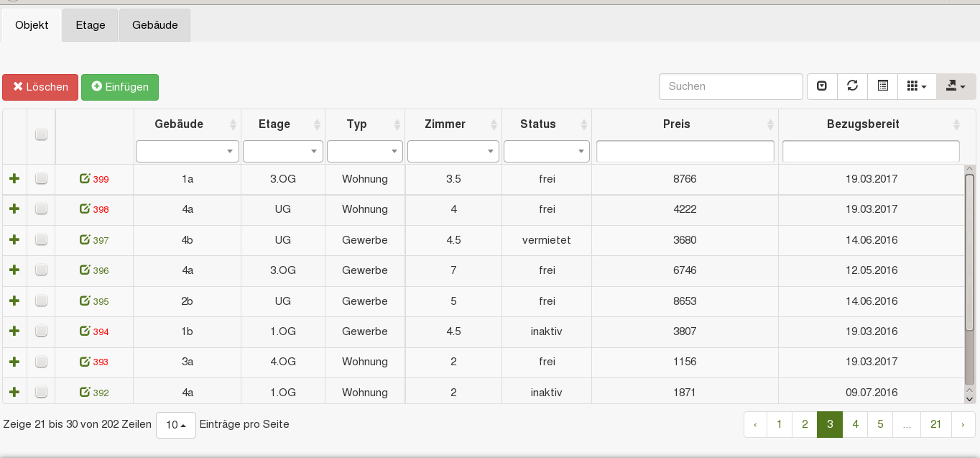Click into the Suchen search field
The image size is (980, 458).
tap(730, 86)
